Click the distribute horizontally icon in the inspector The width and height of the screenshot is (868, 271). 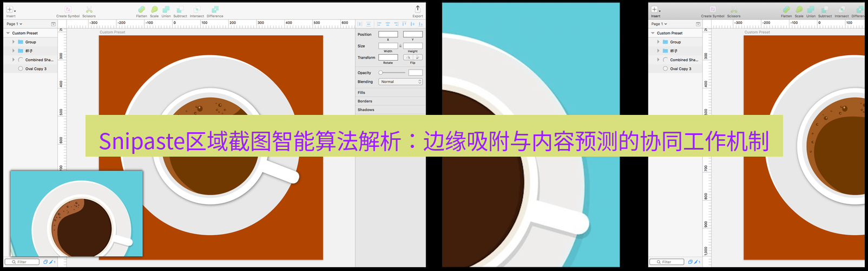tap(360, 24)
